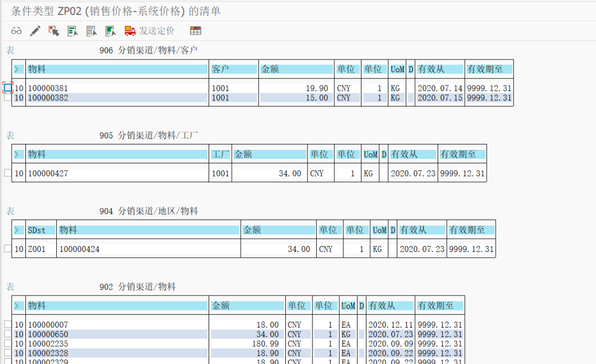The width and height of the screenshot is (596, 364).
Task: Expand the arrow in table 902 header
Action: [x=17, y=306]
